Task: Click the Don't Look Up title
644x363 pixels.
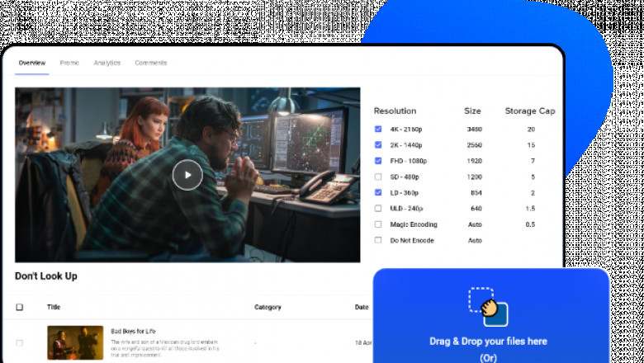Action: 46,276
